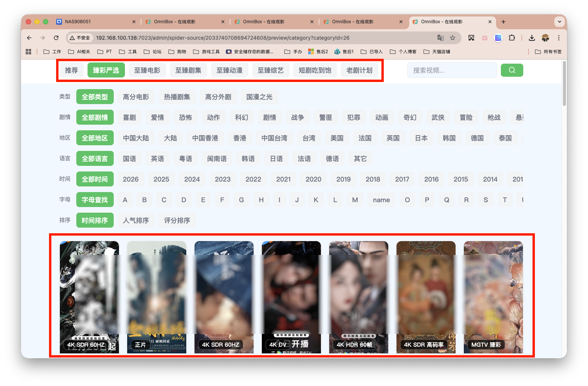Filter region by 日本
The height and width of the screenshot is (386, 588).
421,138
